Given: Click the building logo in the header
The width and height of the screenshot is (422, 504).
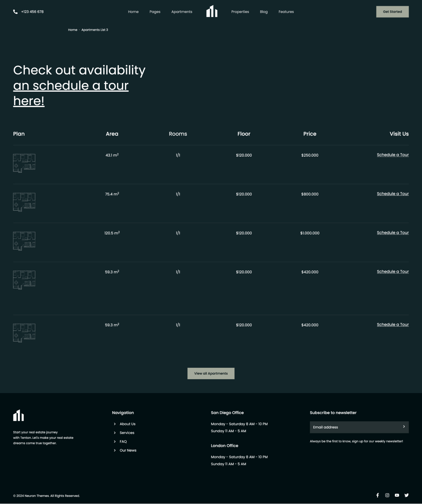Looking at the screenshot, I should pos(212,12).
